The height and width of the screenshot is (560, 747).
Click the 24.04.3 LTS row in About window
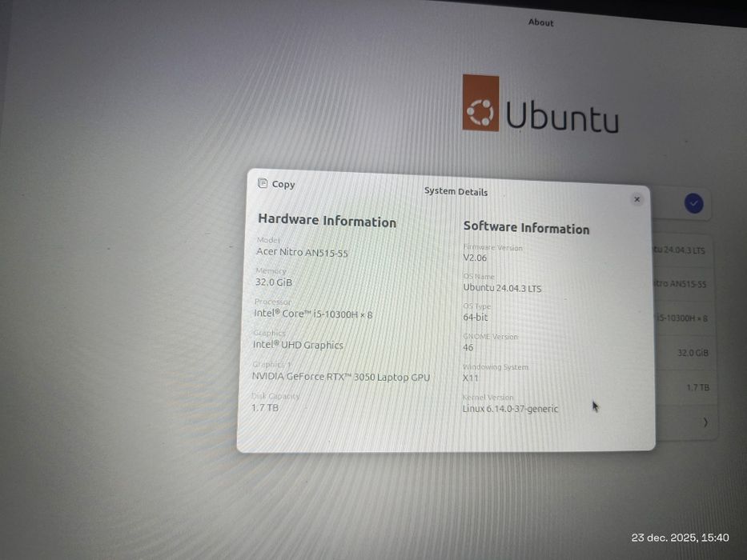pos(682,250)
